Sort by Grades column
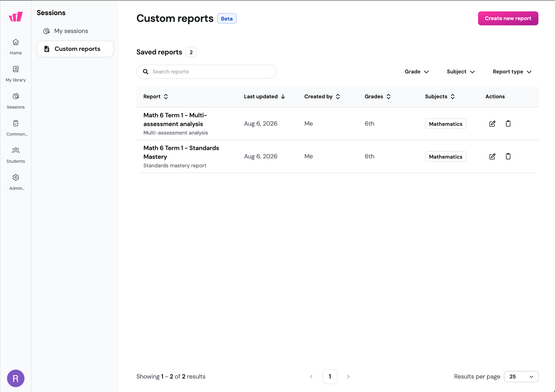555x392 pixels. (378, 97)
